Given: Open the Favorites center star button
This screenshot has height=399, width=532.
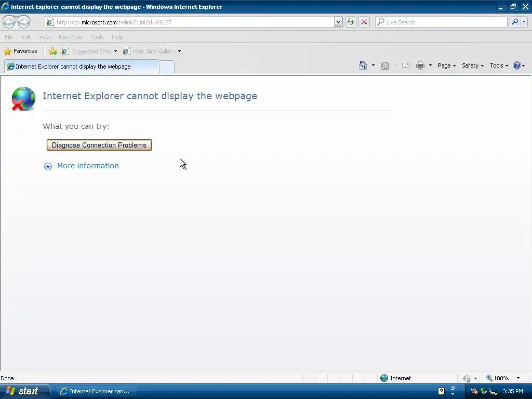Looking at the screenshot, I should pyautogui.click(x=20, y=51).
